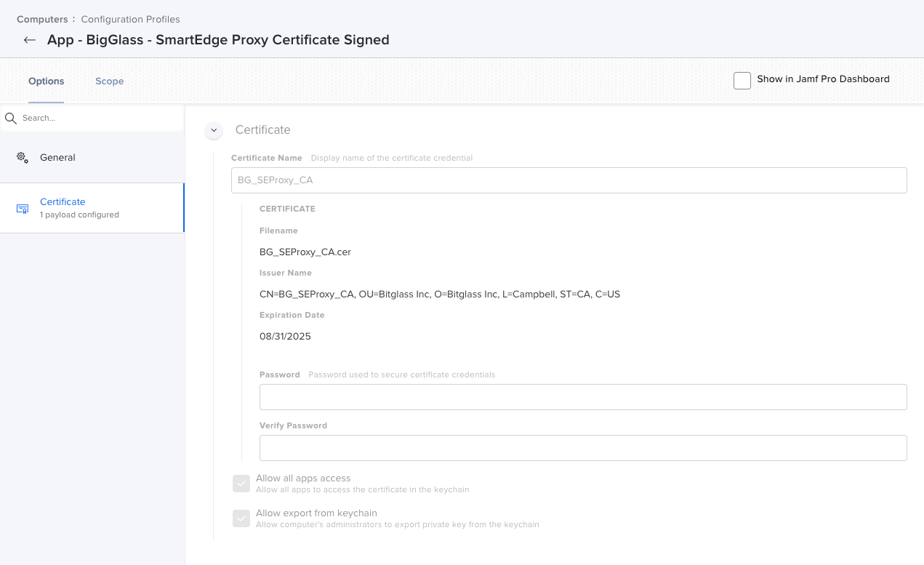Click the back arrow to return
Screen dimensions: 924x565
29,40
